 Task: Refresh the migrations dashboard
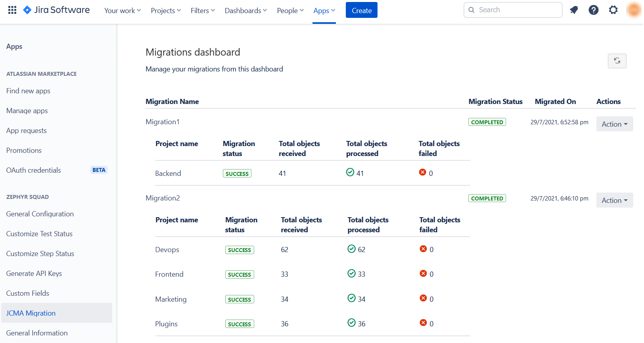coord(617,61)
